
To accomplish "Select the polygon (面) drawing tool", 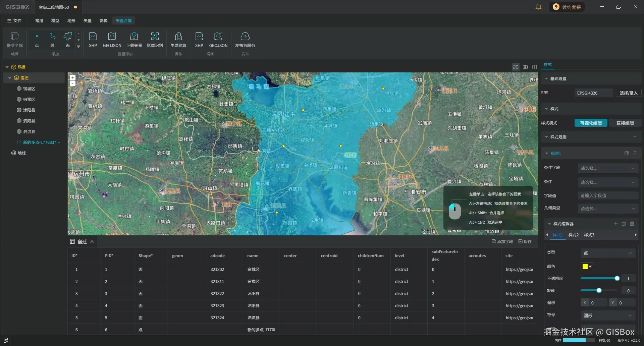I will coord(68,40).
